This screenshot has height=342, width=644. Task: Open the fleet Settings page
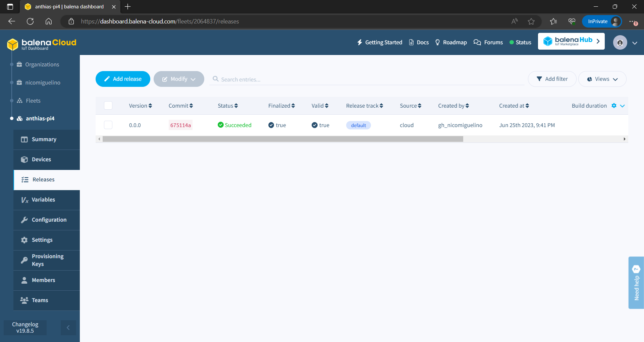(47, 240)
